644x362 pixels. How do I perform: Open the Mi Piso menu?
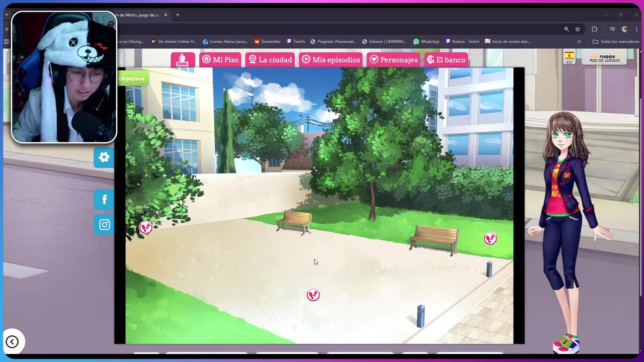click(x=220, y=59)
